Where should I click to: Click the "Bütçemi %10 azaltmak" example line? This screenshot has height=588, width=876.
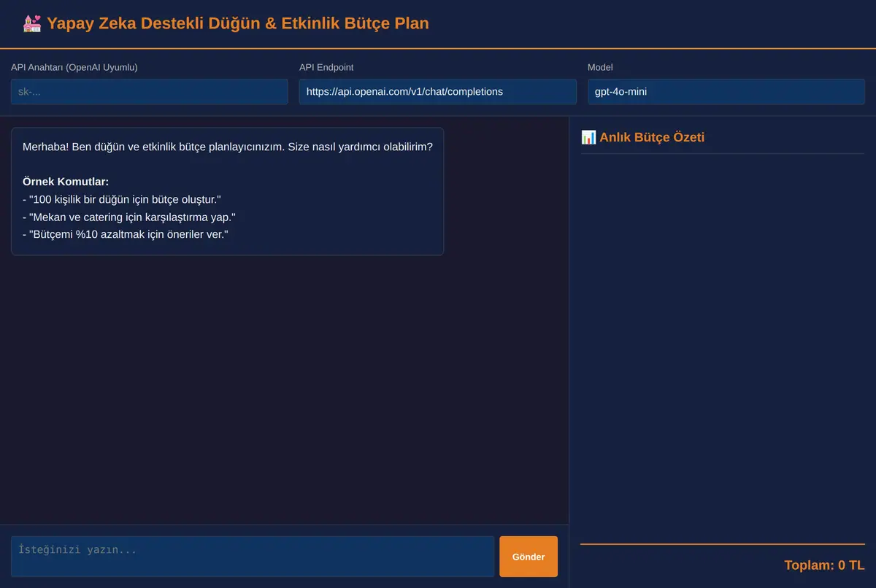tap(126, 234)
